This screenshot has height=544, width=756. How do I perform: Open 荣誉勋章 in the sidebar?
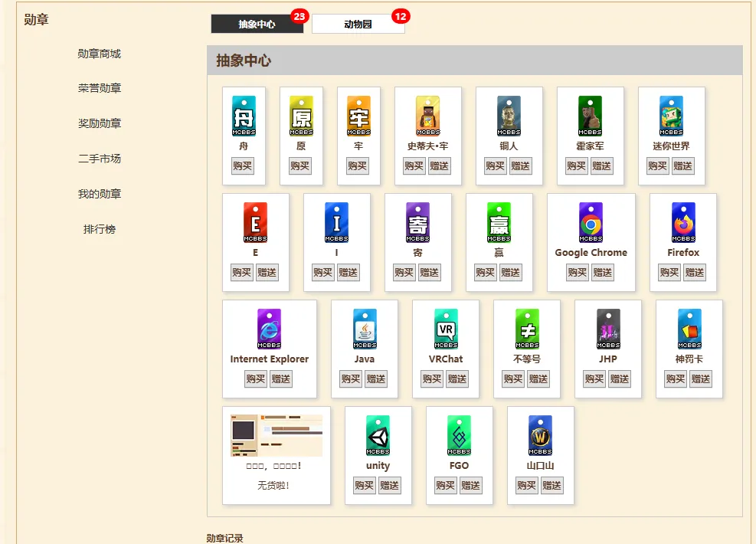[x=100, y=88]
